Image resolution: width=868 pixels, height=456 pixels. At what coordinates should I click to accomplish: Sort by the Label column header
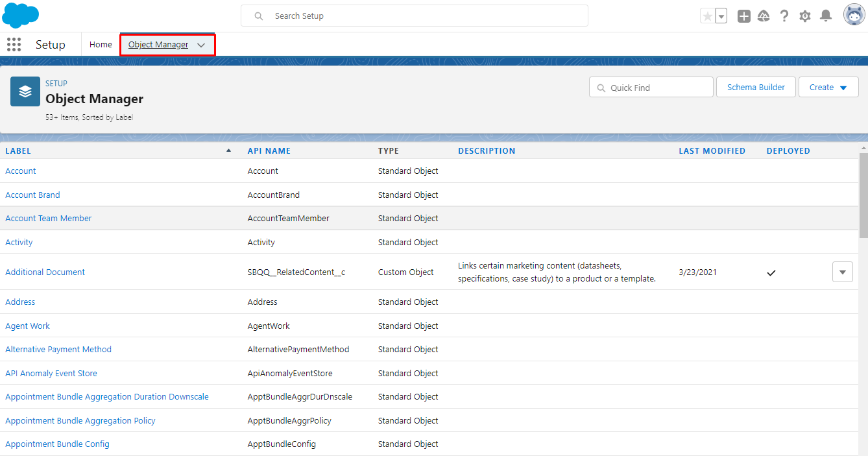pos(18,151)
